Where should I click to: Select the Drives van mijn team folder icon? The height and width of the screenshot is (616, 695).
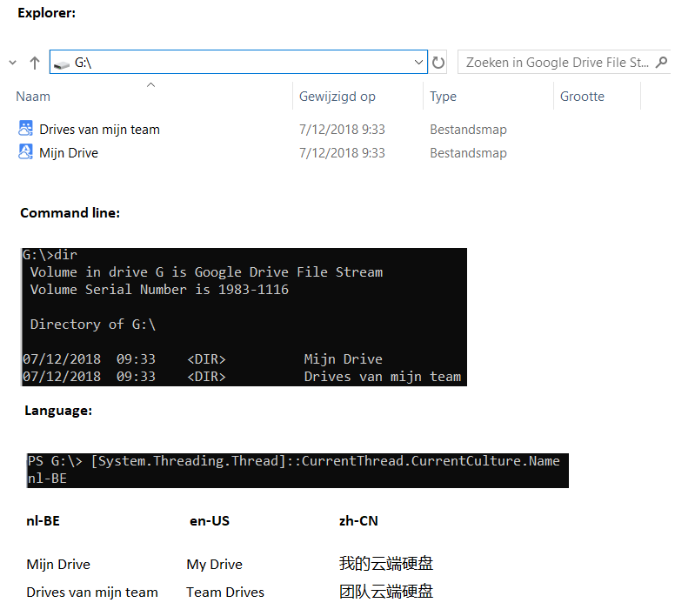[x=25, y=128]
